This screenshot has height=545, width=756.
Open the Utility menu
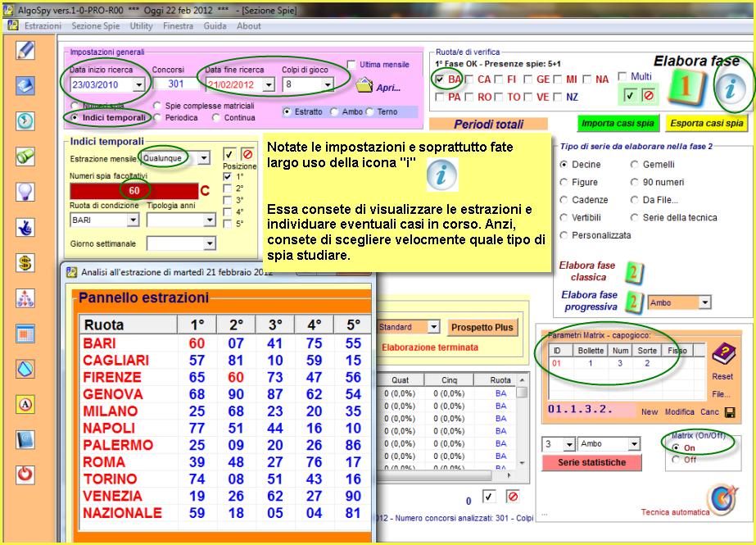[x=141, y=26]
